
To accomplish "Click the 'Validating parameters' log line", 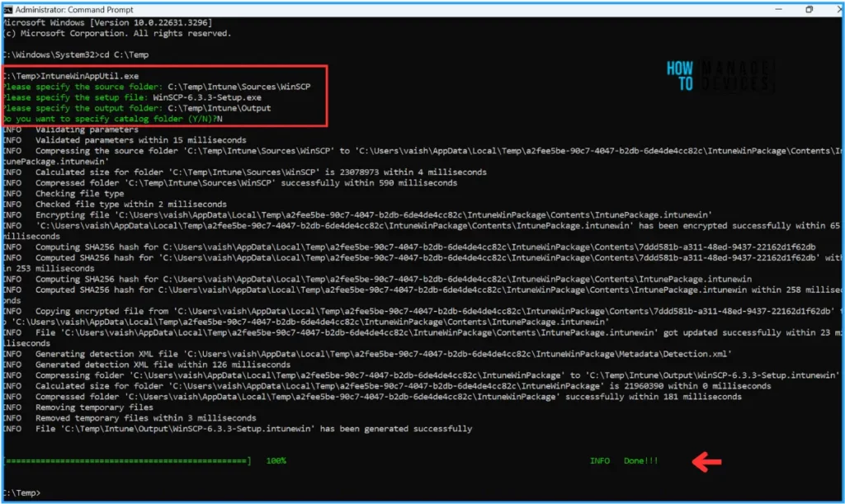I will (x=71, y=130).
